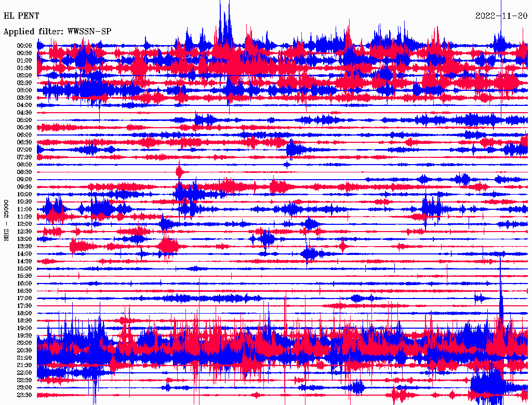
Task: Select the 11:00 time label
Action: coord(24,209)
